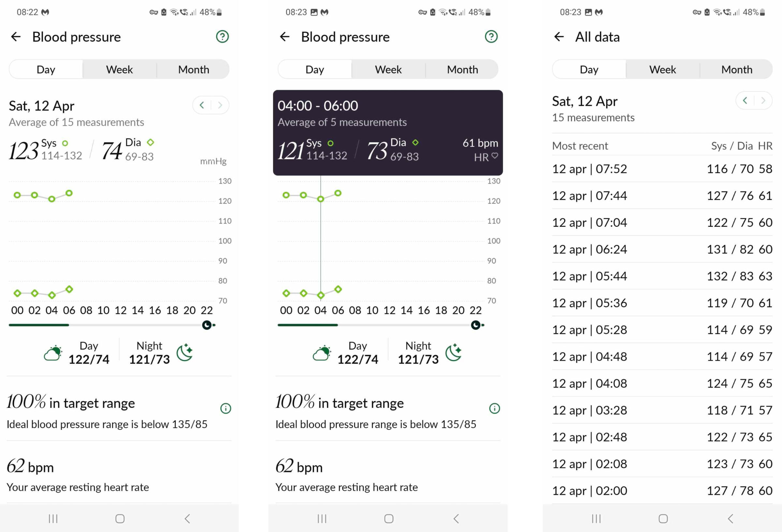This screenshot has width=782, height=532.
Task: Toggle the Day view segment on All data
Action: click(x=589, y=69)
